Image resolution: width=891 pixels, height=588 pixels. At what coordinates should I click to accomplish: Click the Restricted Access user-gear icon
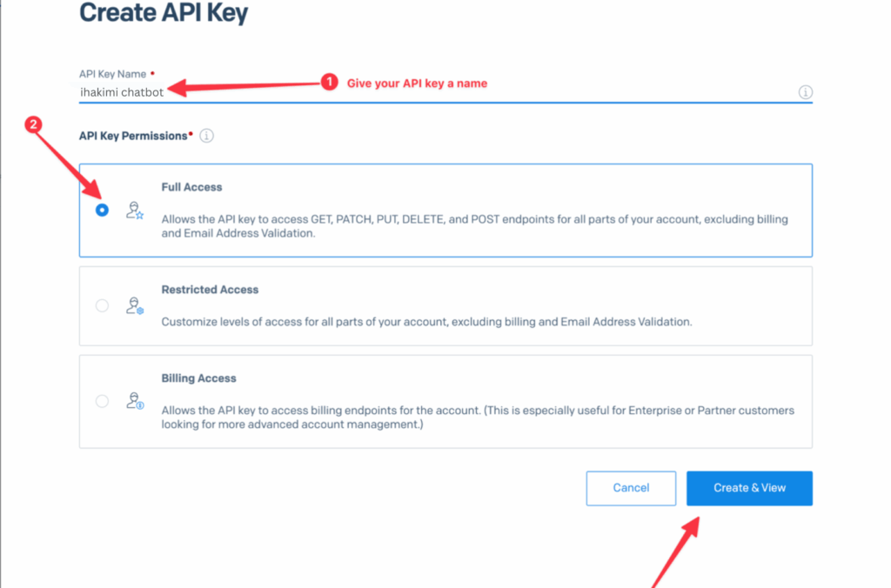tap(134, 305)
